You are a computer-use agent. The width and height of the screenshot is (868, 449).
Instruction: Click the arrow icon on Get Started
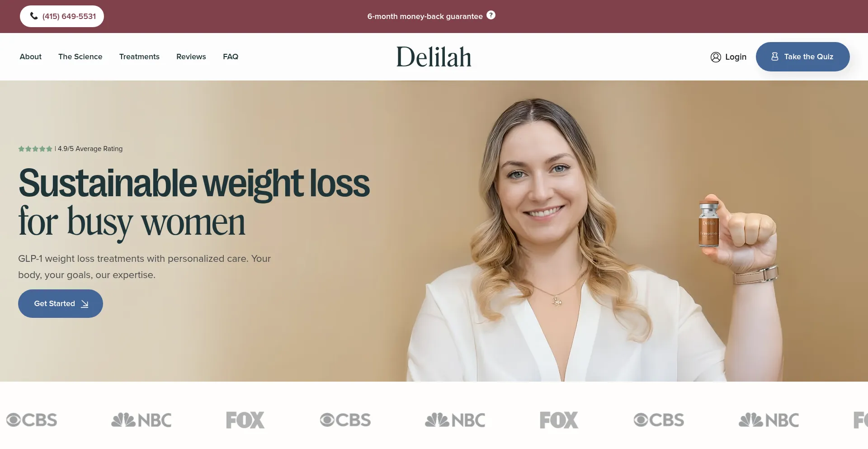85,304
